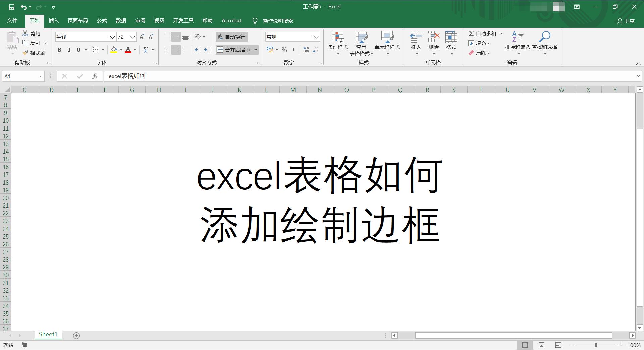
Task: Open Cell Styles (单元格样式) gallery
Action: (x=387, y=43)
